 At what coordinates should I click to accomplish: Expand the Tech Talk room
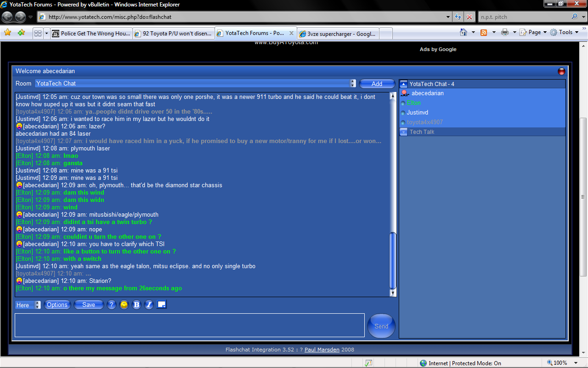[x=403, y=132]
